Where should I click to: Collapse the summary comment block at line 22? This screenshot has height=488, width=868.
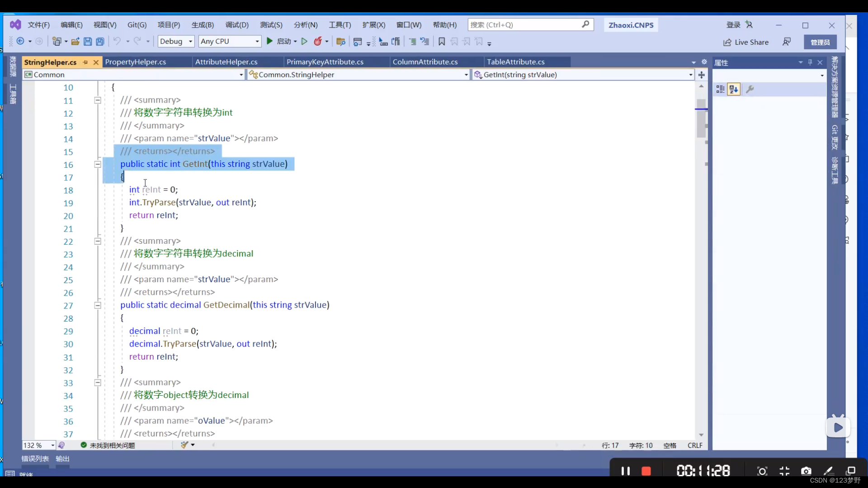(x=97, y=242)
